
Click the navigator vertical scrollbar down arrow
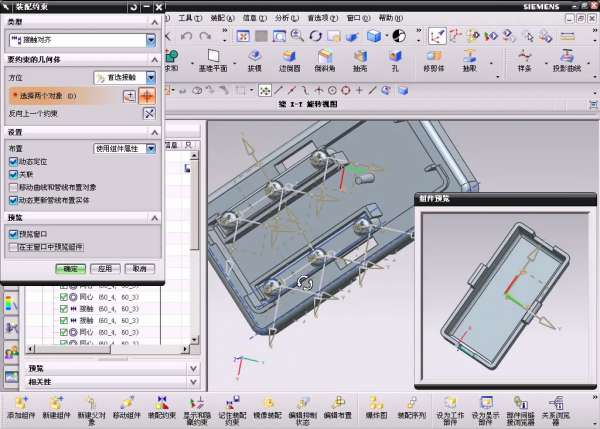pos(194,339)
